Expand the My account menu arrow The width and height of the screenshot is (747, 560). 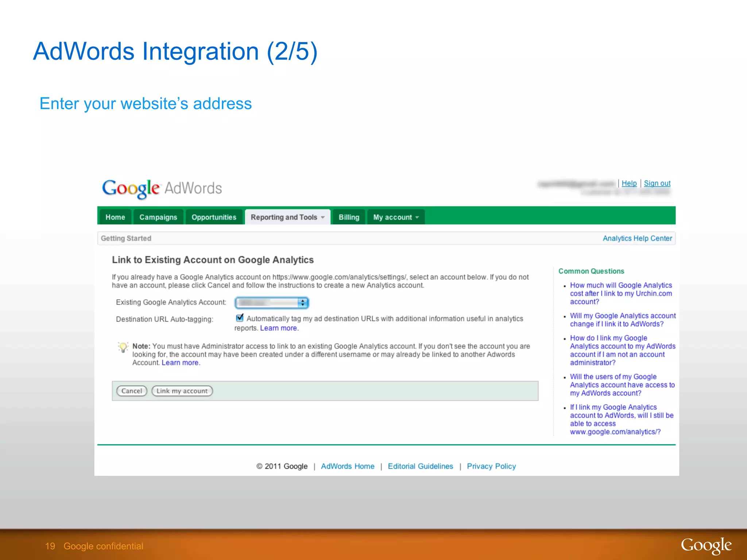click(417, 217)
